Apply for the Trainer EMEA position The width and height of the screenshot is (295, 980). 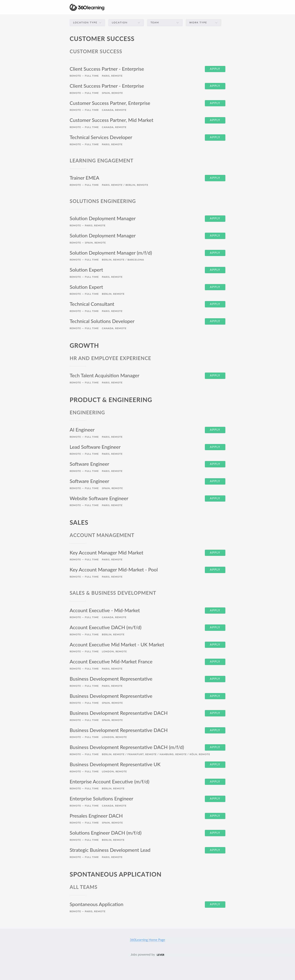[215, 178]
